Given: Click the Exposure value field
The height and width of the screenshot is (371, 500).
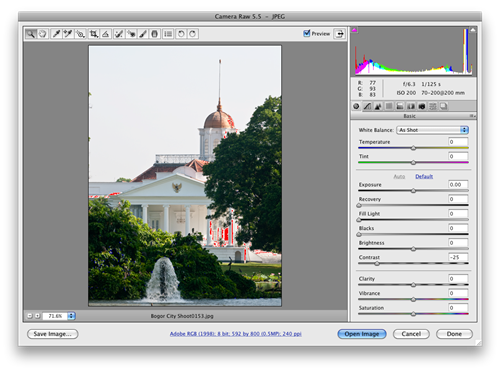Looking at the screenshot, I should click(x=458, y=184).
